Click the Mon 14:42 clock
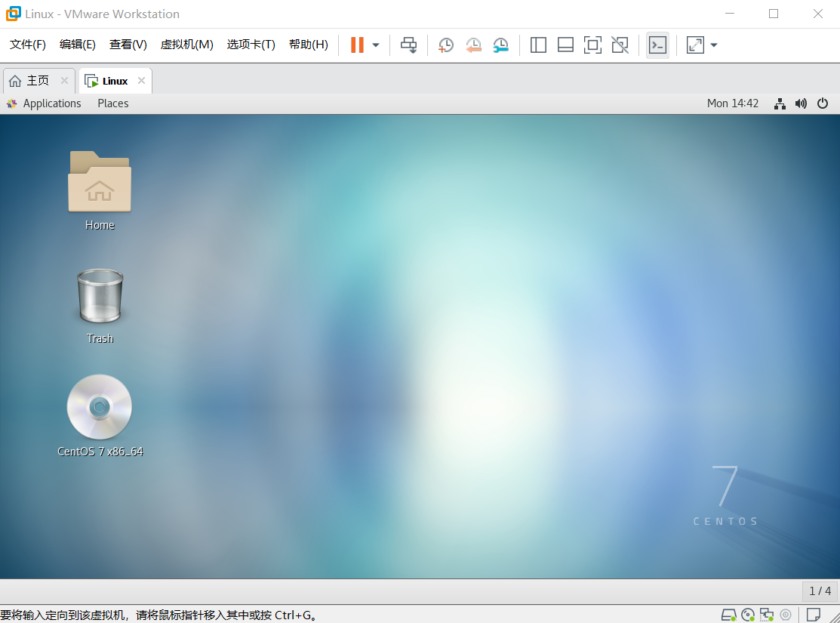The height and width of the screenshot is (623, 840). 733,103
